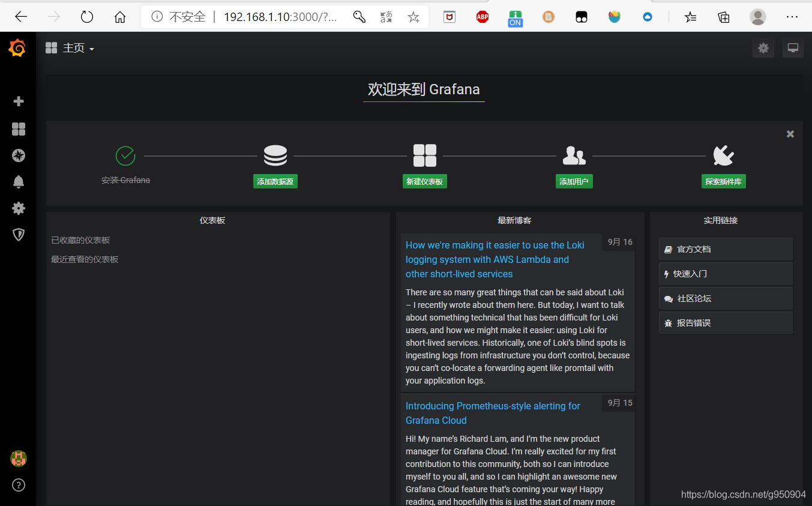Open the Configuration gear in sidebar
Viewport: 812px width, 506px height.
[x=19, y=208]
